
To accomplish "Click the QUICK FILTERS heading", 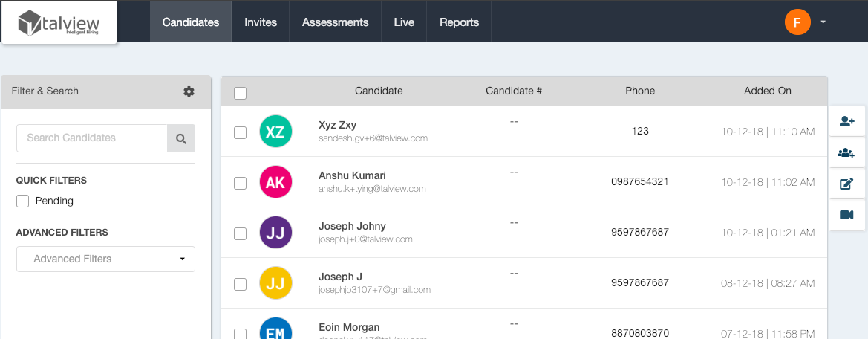I will [51, 181].
